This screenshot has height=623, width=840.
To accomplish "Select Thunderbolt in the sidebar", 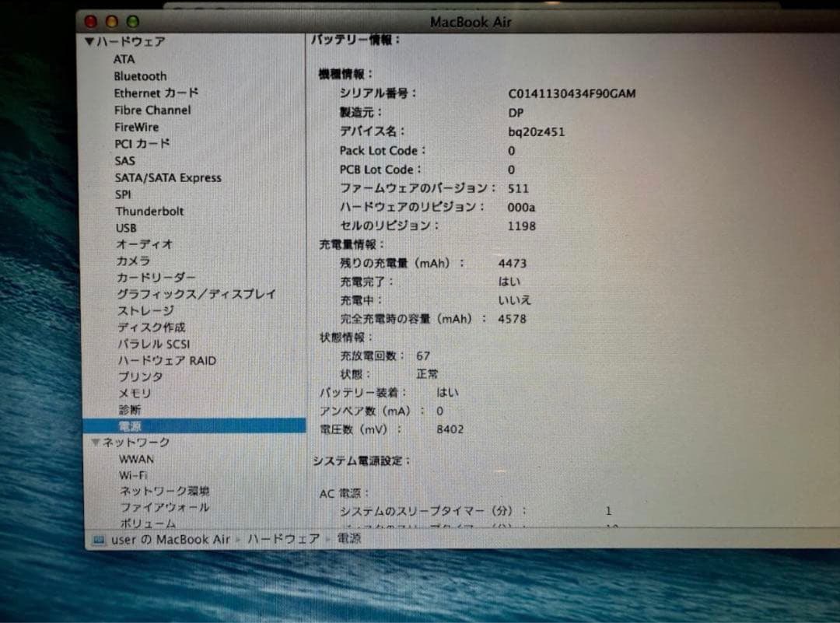I will [149, 211].
